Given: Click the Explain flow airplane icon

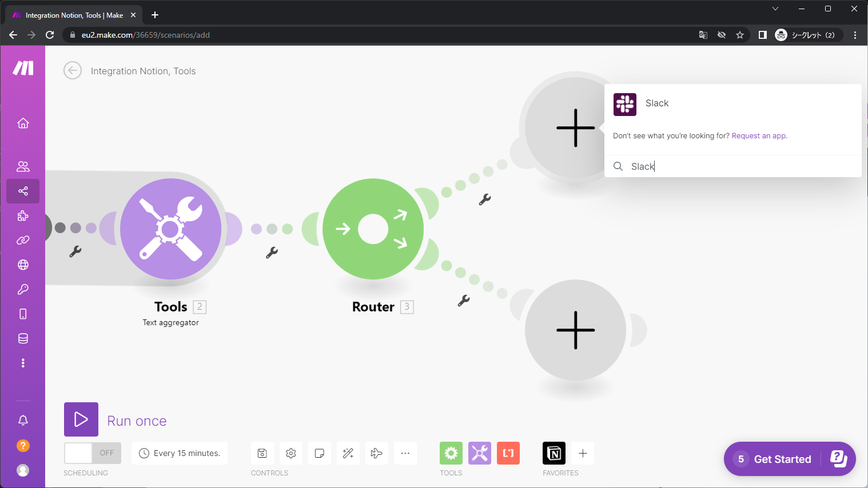Looking at the screenshot, I should pos(377,453).
